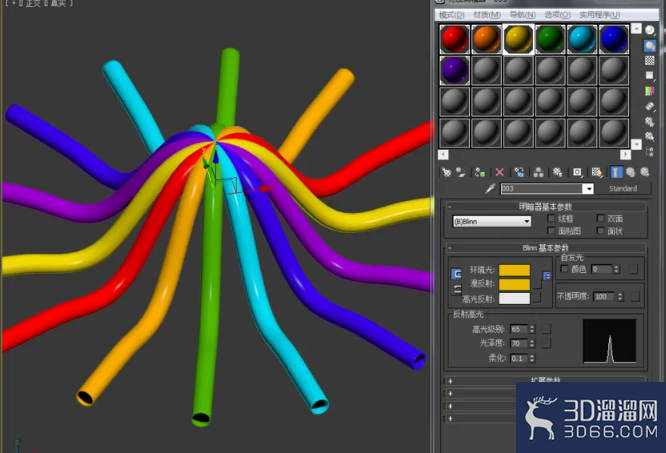The image size is (666, 453).
Task: Click the 高光反射 map button
Action: coord(537,298)
